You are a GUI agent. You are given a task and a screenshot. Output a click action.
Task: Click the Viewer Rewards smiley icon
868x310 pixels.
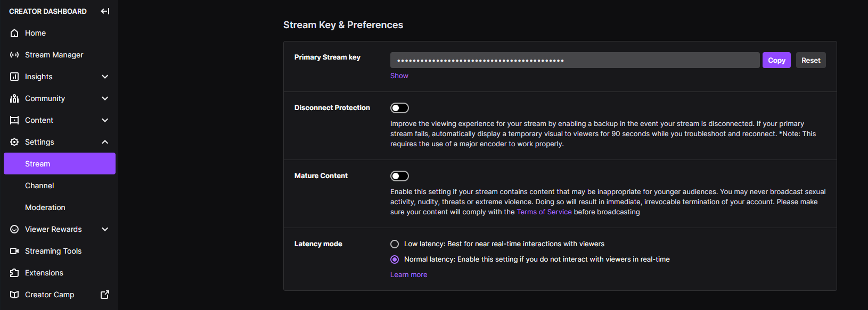(x=14, y=229)
